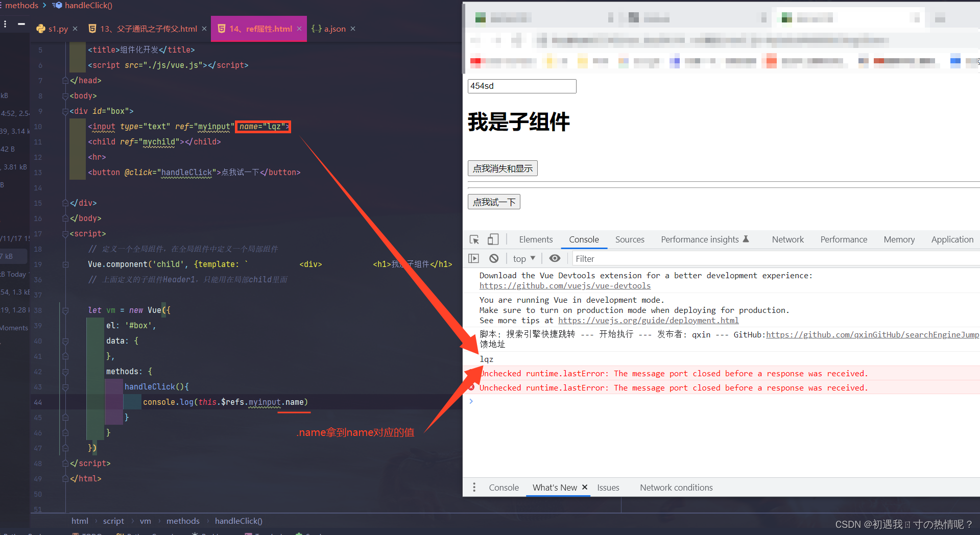Select the drawer Console tab
This screenshot has width=980, height=535.
pos(504,488)
